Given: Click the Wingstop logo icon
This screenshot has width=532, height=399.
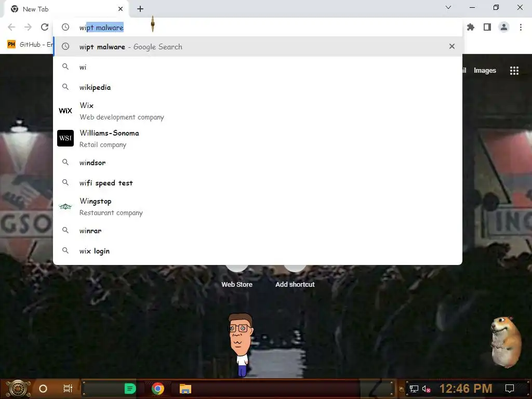Looking at the screenshot, I should (x=65, y=206).
